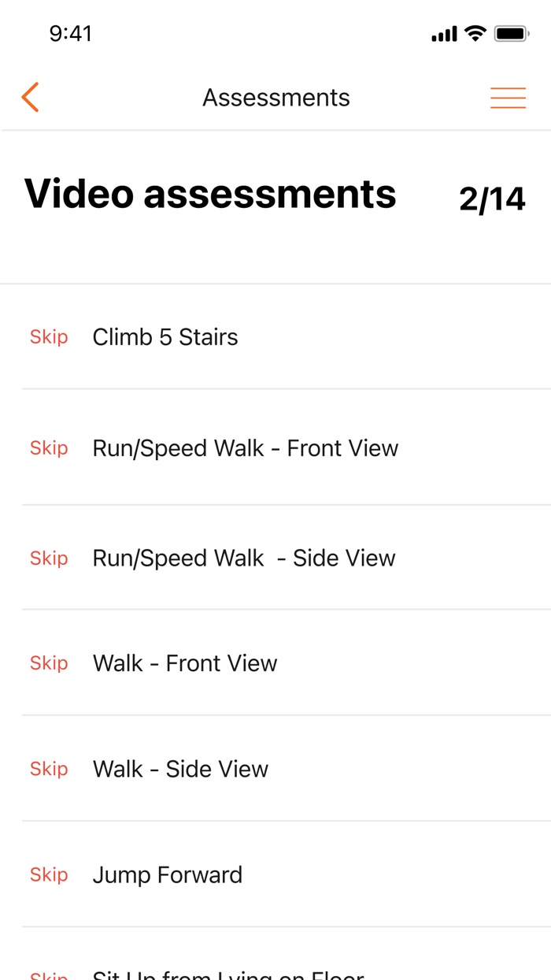Screen dimensions: 551x980
Task: Tap the cellular signal bars icon
Action: [445, 35]
